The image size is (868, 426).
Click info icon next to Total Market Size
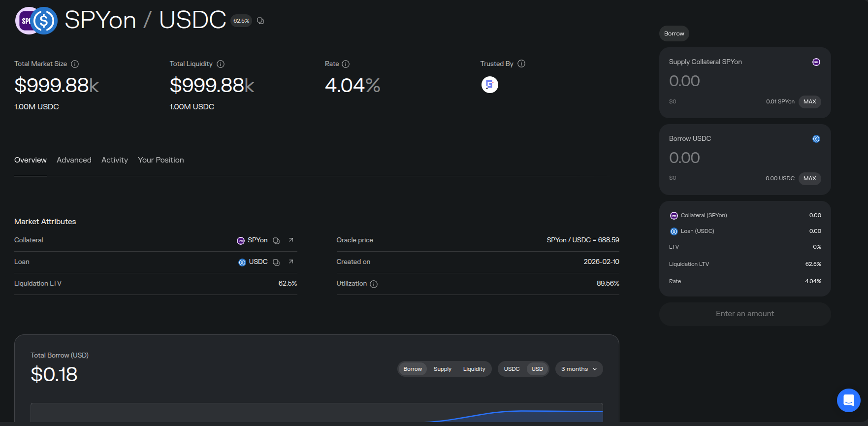click(75, 64)
